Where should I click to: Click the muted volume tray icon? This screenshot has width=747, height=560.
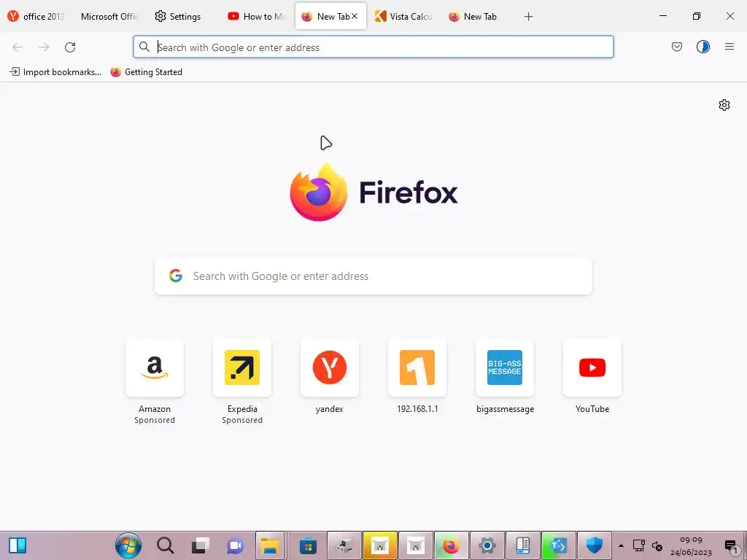click(x=657, y=545)
